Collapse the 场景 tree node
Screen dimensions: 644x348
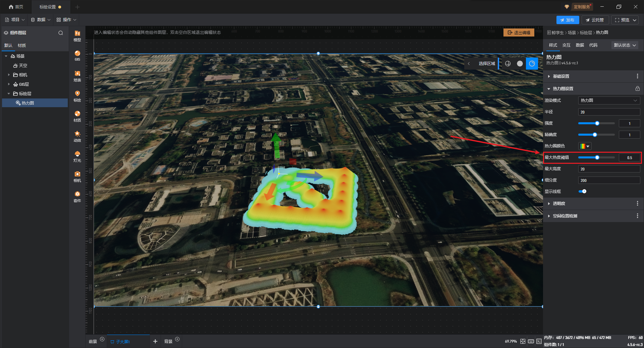(x=6, y=56)
